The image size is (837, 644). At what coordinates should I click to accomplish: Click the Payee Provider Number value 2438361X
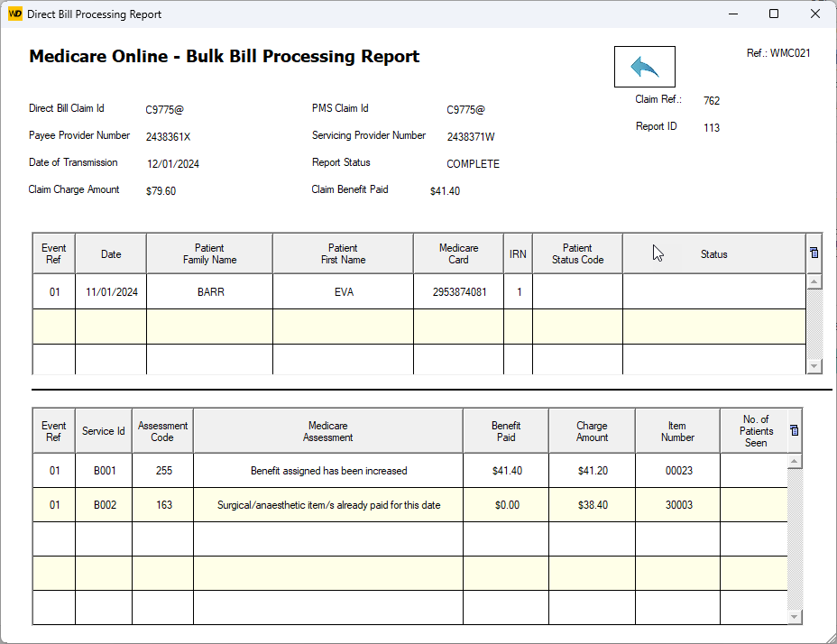tap(168, 137)
